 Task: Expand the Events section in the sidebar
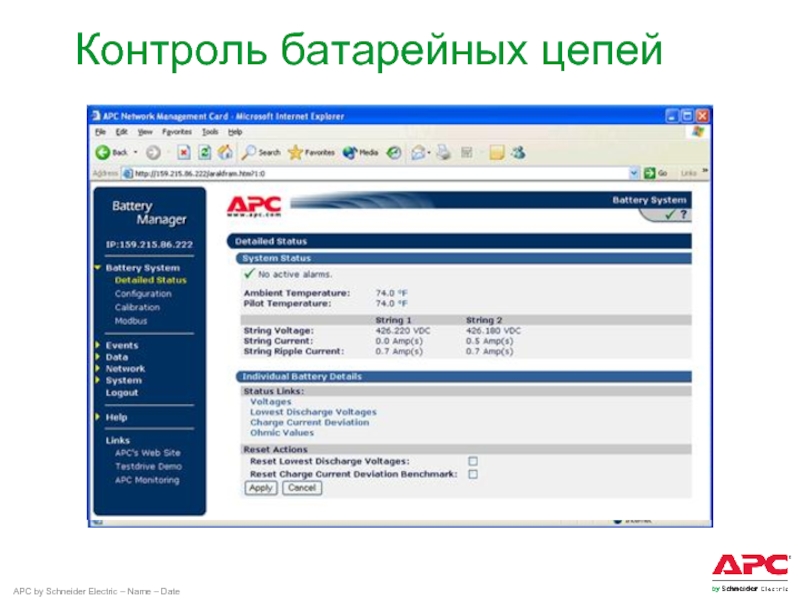[x=97, y=345]
